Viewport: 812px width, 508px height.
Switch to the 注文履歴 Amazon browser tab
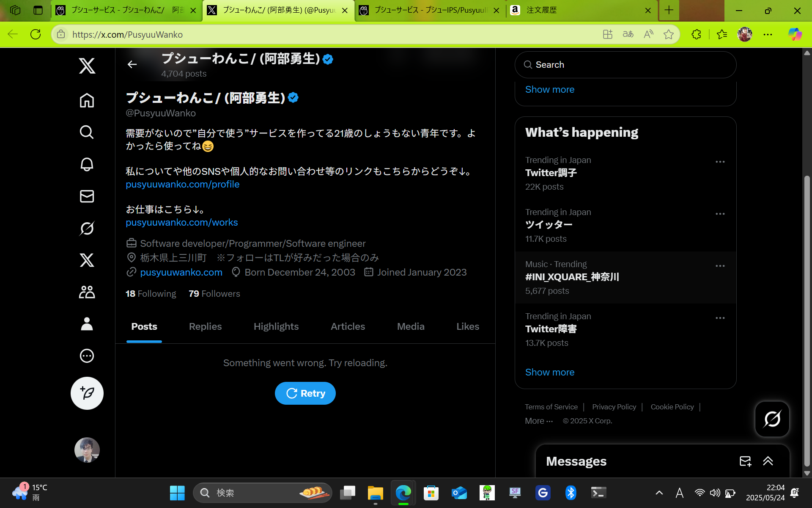[x=582, y=10]
